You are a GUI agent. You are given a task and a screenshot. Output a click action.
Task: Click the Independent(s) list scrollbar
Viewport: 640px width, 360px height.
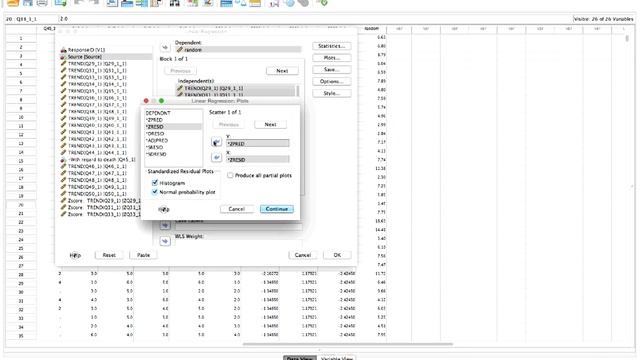click(298, 91)
